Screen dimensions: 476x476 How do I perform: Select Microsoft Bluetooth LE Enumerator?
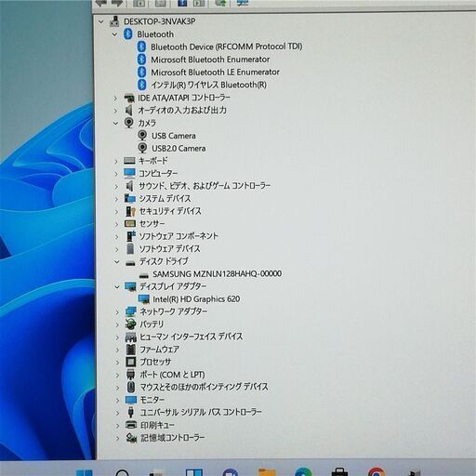pyautogui.click(x=215, y=72)
